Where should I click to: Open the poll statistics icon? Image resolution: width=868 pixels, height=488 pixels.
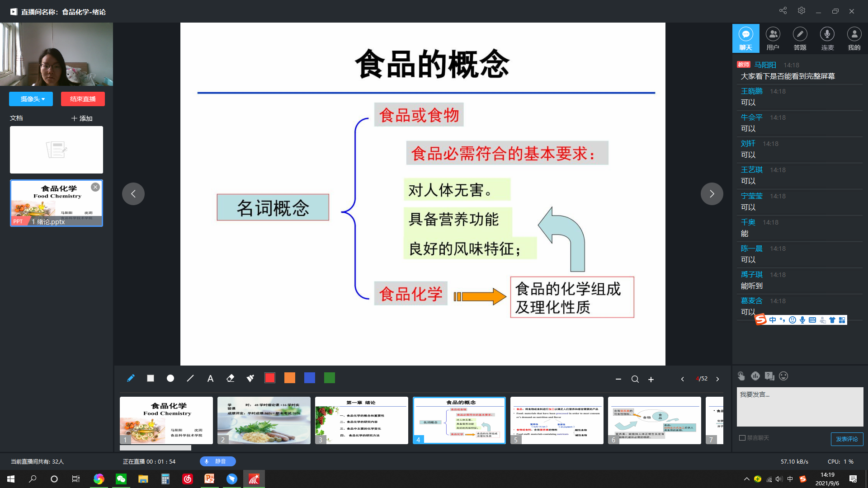point(755,376)
